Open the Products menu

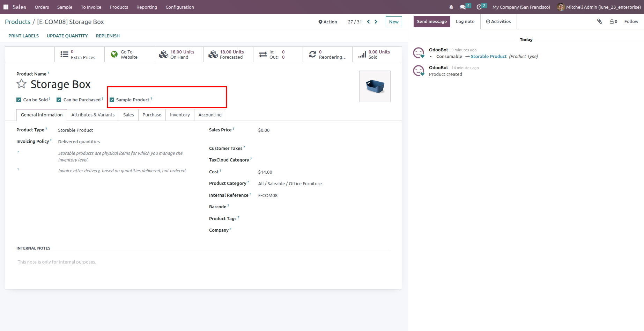tap(119, 7)
